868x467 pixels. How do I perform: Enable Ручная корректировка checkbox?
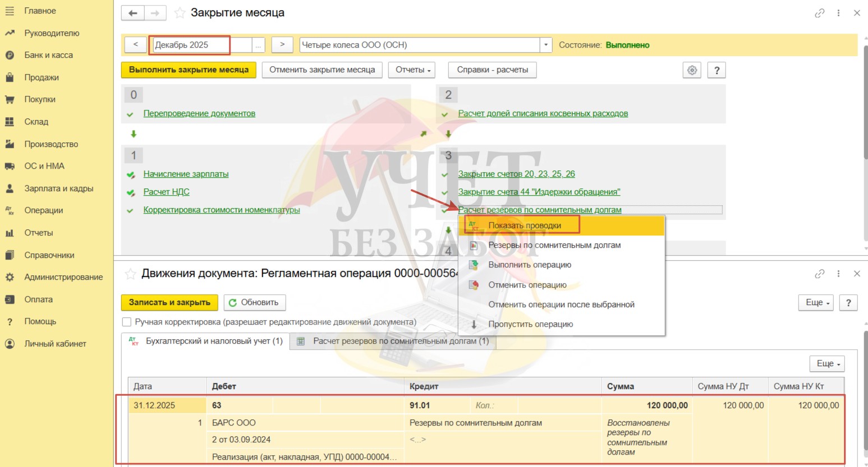point(127,322)
